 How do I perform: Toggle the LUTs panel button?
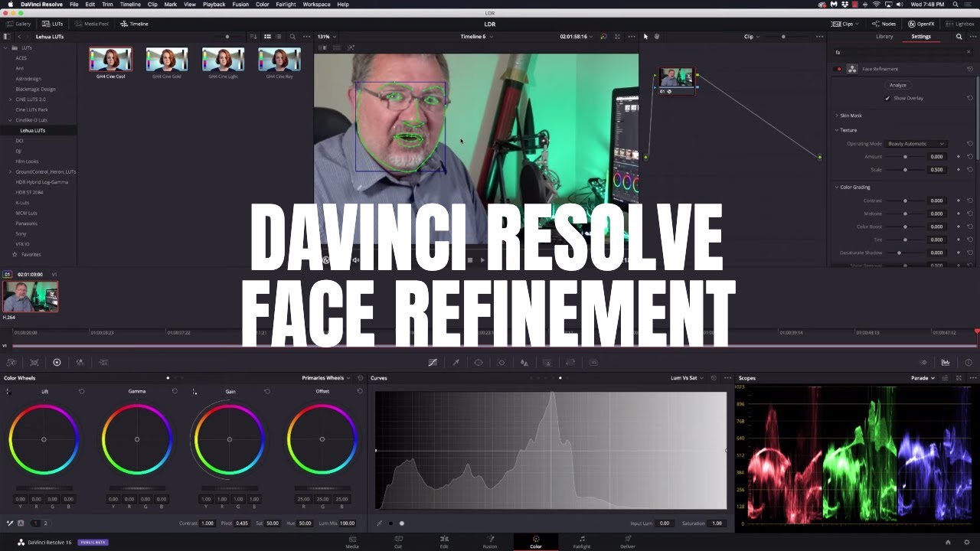coord(53,24)
